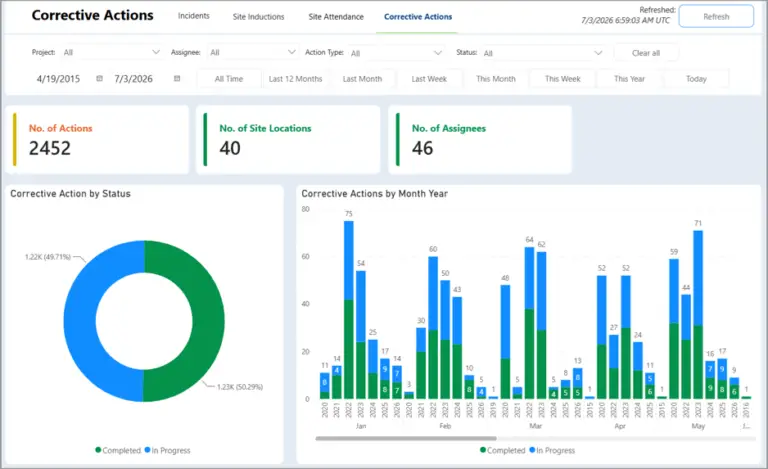
Task: Click the No. of Actions card
Action: pyautogui.click(x=97, y=140)
